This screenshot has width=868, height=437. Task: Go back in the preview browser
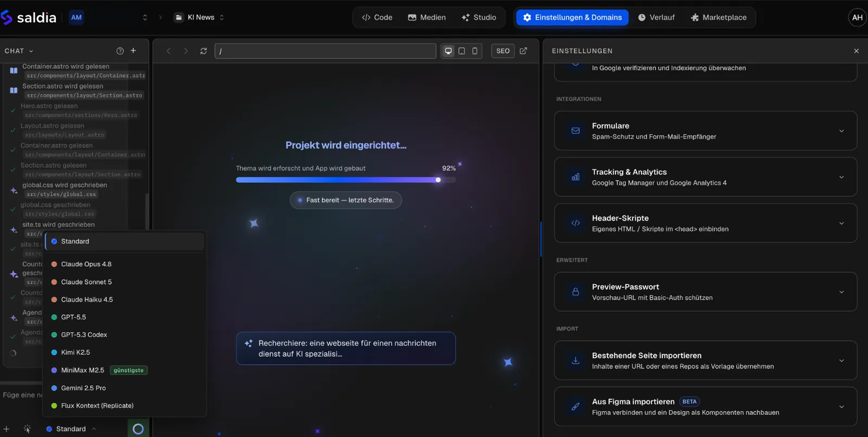pos(169,51)
